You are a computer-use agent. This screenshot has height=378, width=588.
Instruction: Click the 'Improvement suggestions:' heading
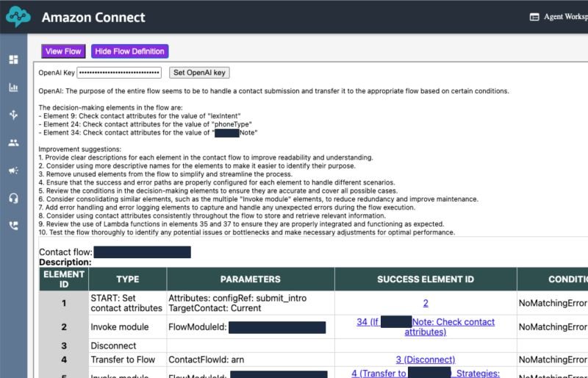80,149
